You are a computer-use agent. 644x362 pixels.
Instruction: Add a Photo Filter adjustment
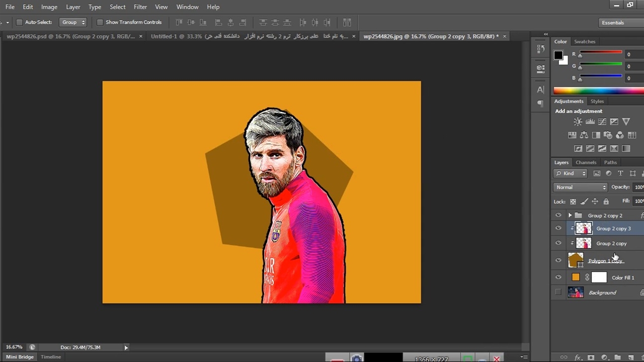pos(608,135)
